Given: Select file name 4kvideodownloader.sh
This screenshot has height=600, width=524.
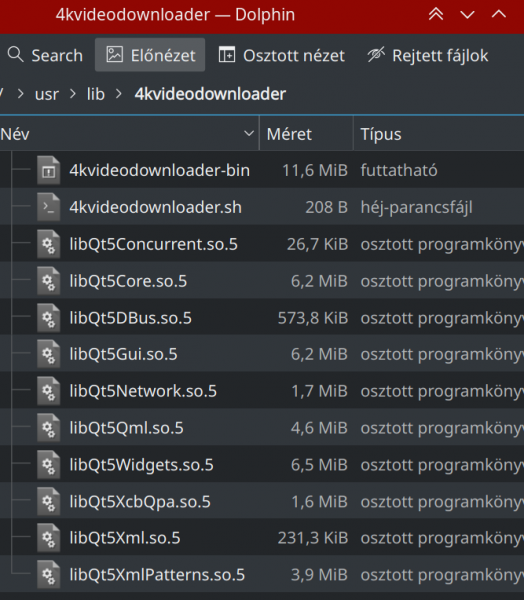Looking at the screenshot, I should click(x=155, y=207).
